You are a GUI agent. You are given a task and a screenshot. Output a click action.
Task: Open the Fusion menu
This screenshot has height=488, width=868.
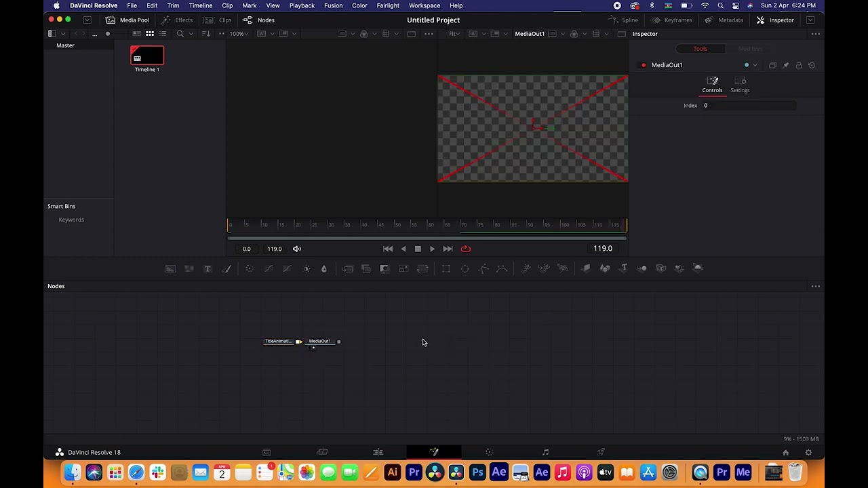[333, 5]
